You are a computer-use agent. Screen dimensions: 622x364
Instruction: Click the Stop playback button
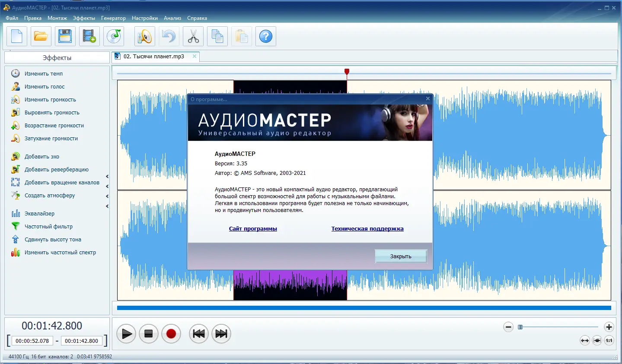coord(149,334)
